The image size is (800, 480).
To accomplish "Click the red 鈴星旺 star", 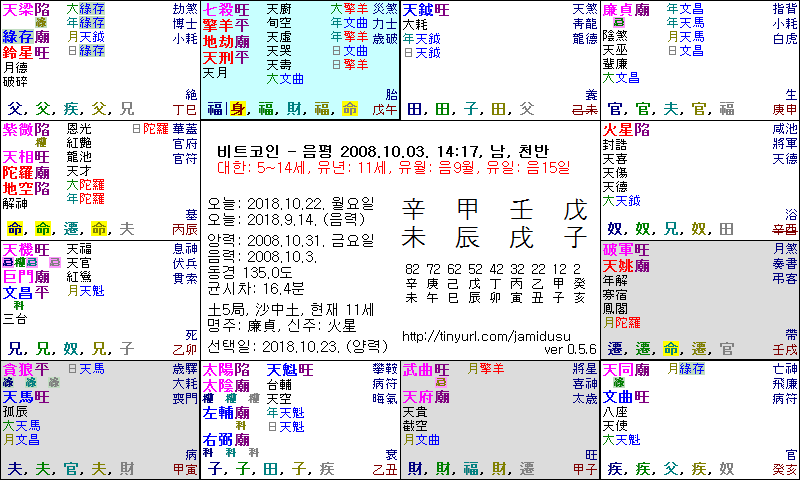I will pyautogui.click(x=26, y=52).
